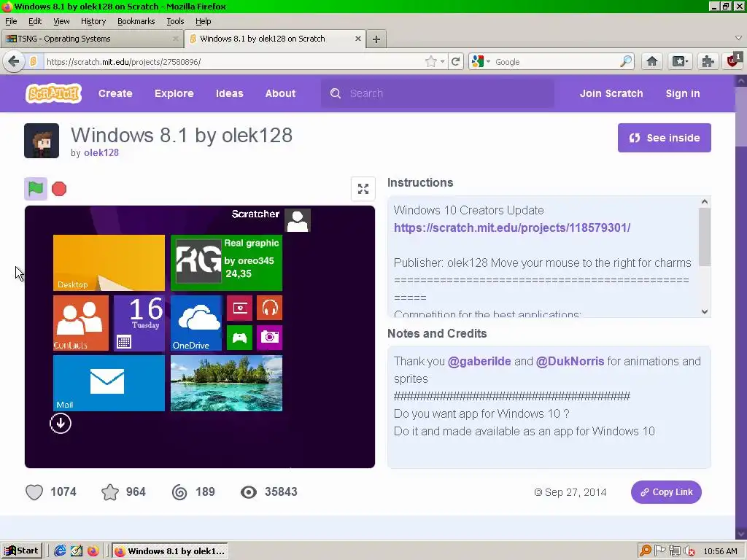Open Ideas in the Scratch navbar

coord(229,93)
